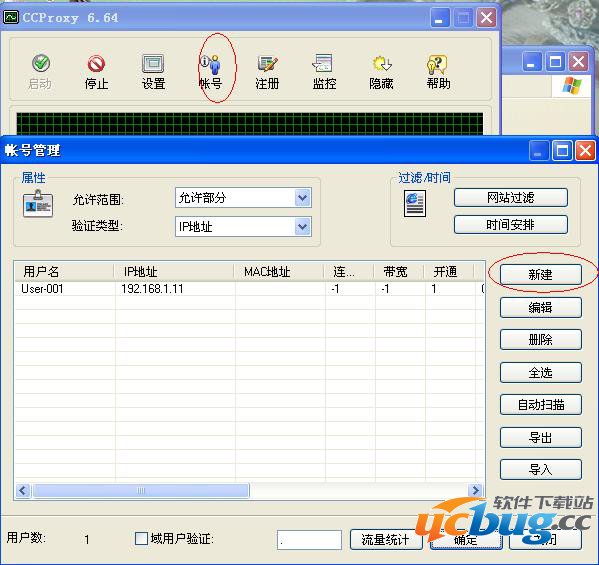Click the web page filter icon under 过滤/时间
The image size is (599, 565).
tap(415, 204)
